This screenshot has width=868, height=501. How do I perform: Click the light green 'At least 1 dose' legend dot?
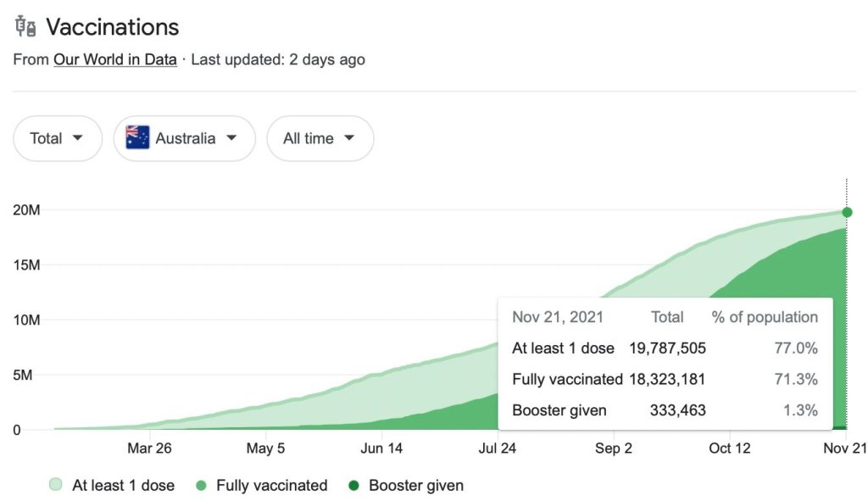[x=56, y=486]
